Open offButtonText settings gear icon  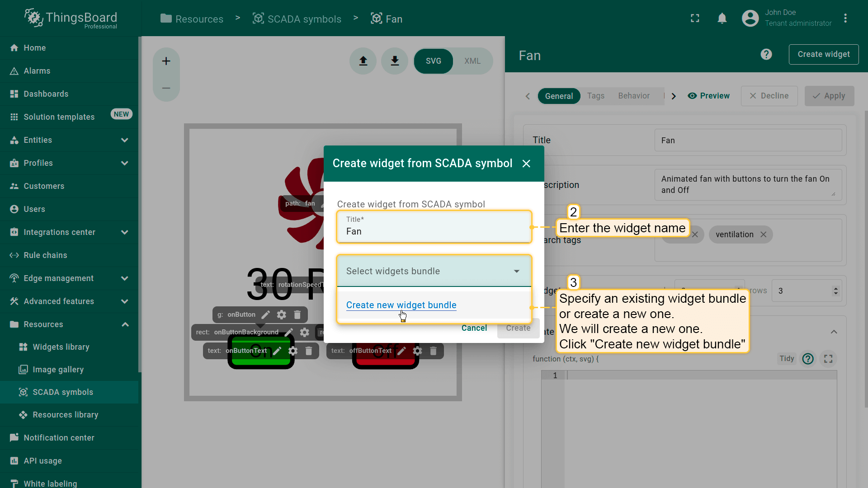[417, 351]
